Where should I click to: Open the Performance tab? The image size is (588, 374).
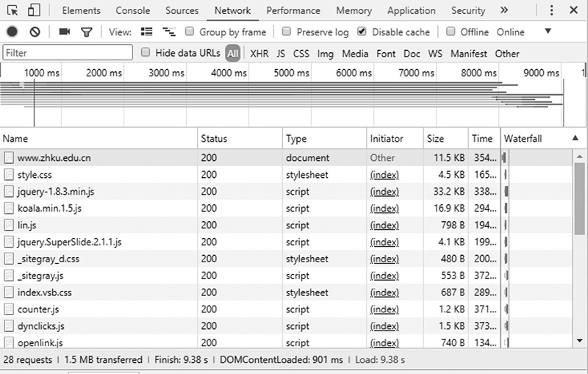coord(293,10)
